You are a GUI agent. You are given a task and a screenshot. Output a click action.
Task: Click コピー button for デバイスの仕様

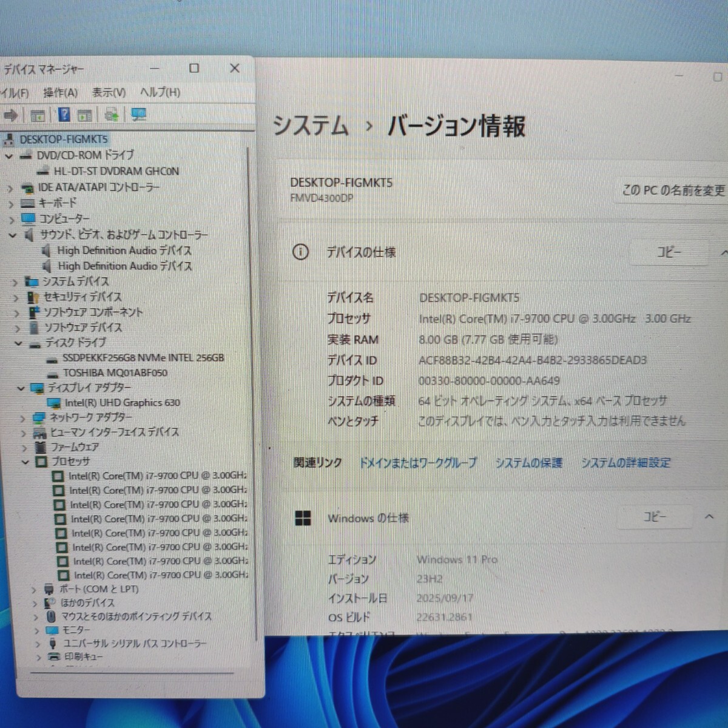tap(669, 251)
